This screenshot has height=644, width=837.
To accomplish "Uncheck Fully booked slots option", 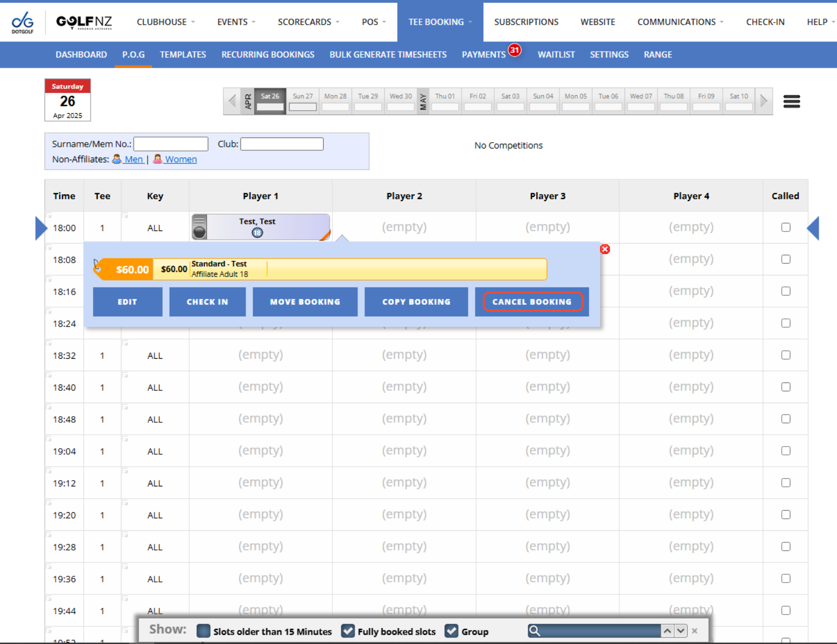I will pos(348,631).
